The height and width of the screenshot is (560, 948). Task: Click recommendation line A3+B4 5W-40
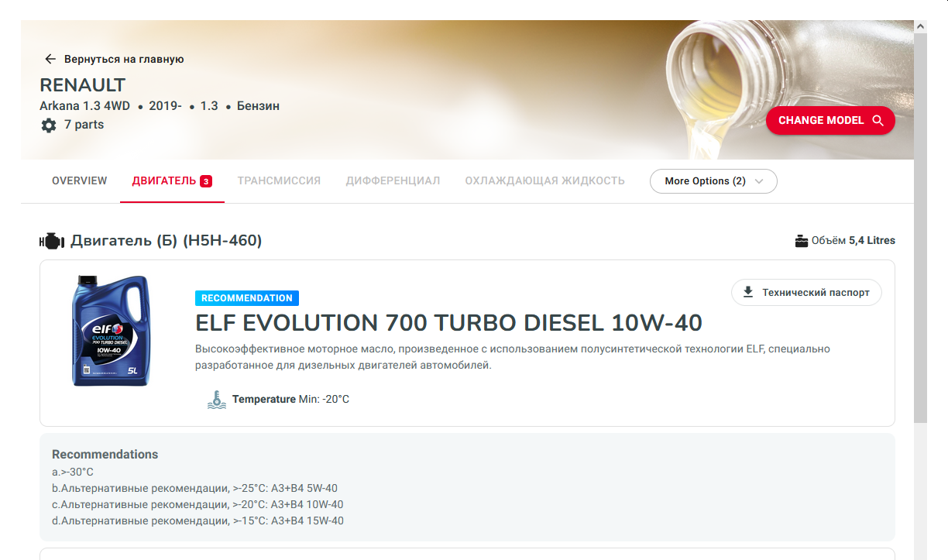coord(194,488)
